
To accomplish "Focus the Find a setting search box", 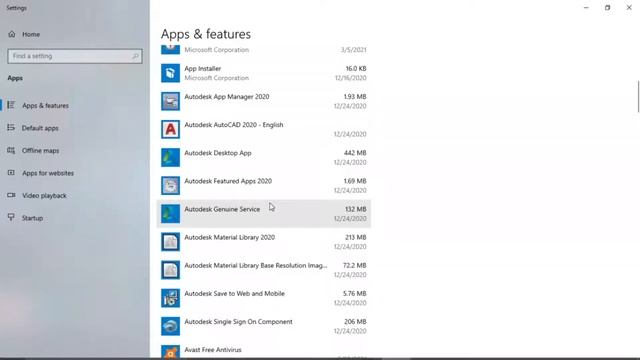I will pos(75,56).
